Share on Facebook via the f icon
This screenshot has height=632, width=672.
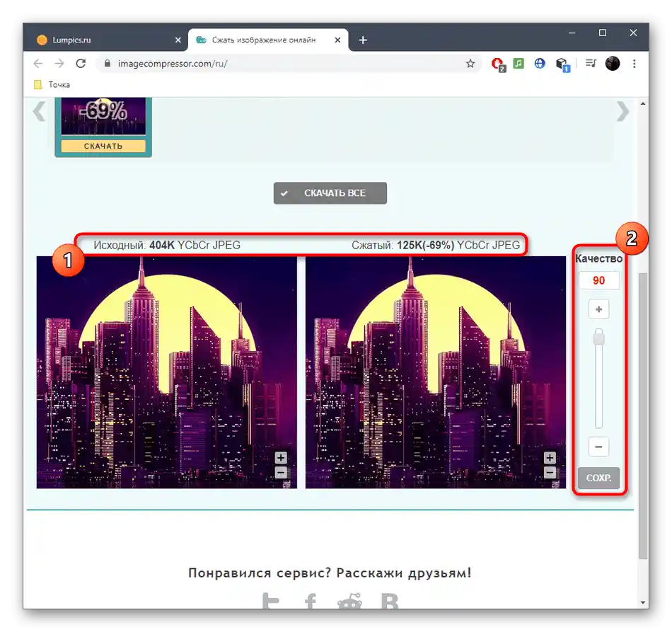pos(311,600)
